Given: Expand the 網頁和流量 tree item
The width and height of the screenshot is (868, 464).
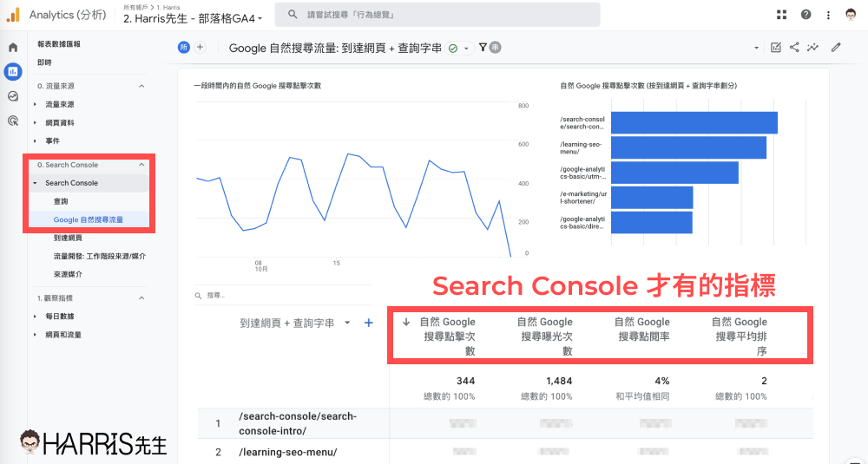Looking at the screenshot, I should click(35, 335).
